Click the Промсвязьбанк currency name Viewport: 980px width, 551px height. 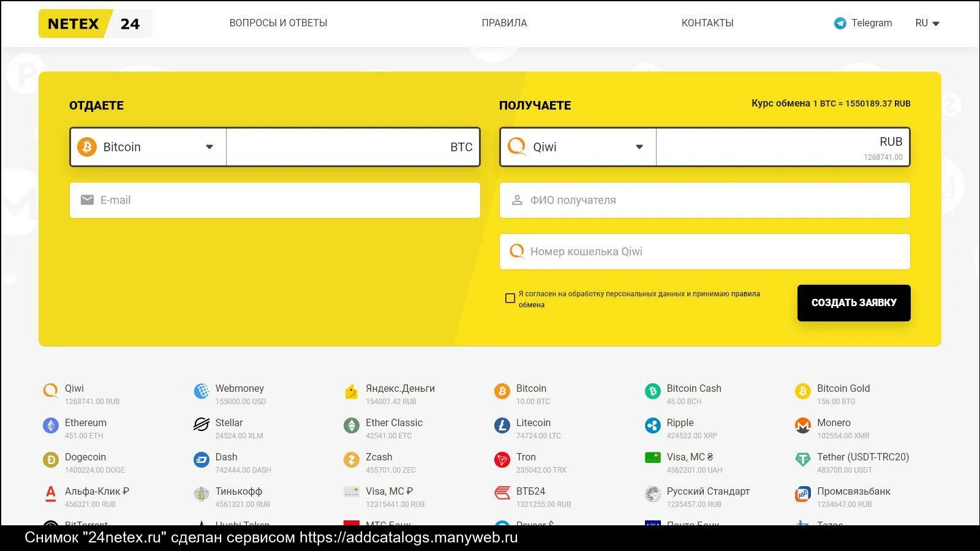coord(854,491)
